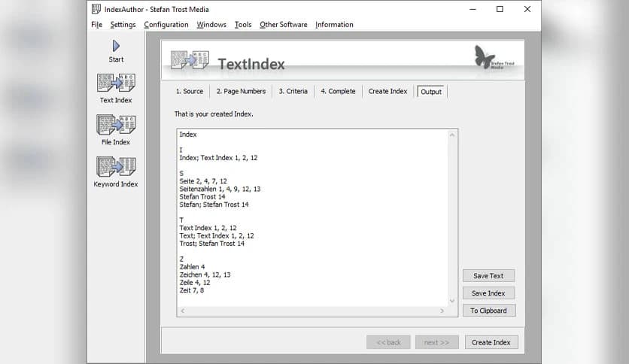Open the Settings menu
This screenshot has width=629, height=364.
click(x=123, y=25)
